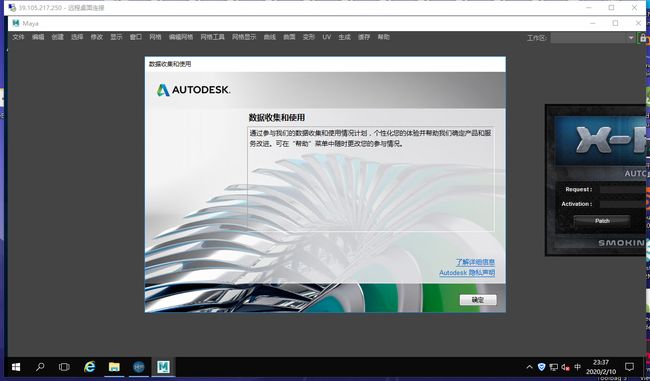Open the 帮助 menu
Screen dimensions: 650x381
coord(383,37)
